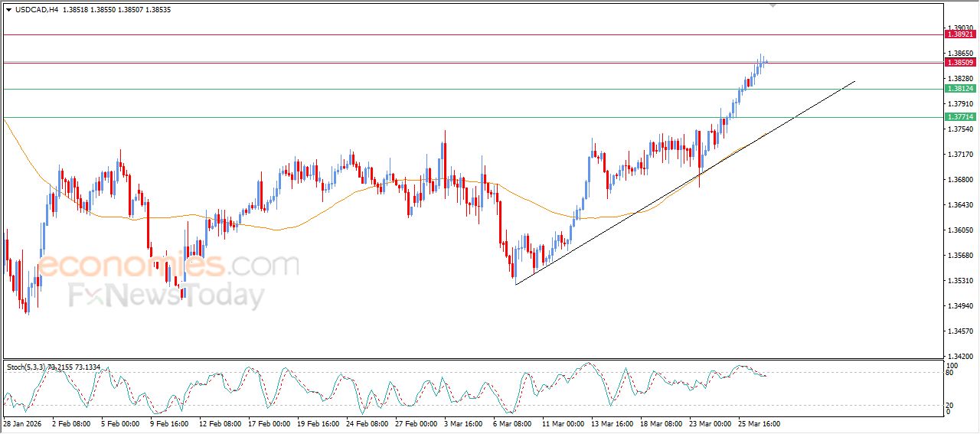The width and height of the screenshot is (980, 434).
Task: Click the 28 Jan 2026 date label
Action: pos(23,423)
